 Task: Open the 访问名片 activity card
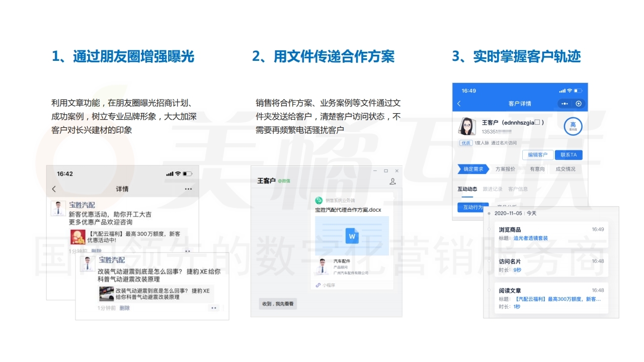point(551,265)
